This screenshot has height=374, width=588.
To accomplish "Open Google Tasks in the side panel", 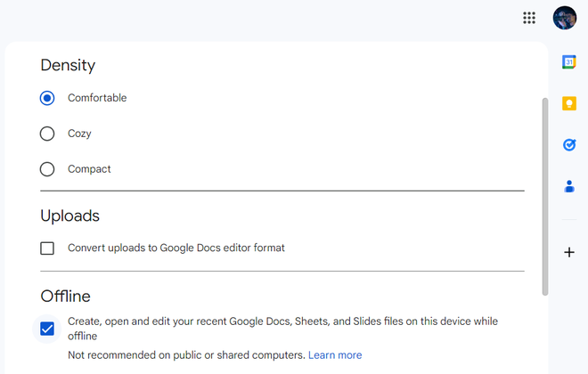I will 569,144.
